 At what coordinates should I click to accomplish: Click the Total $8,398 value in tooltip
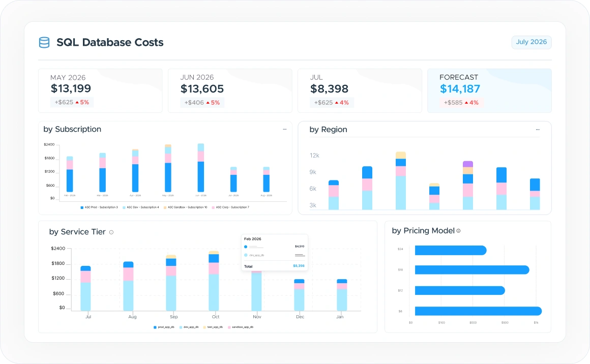299,266
